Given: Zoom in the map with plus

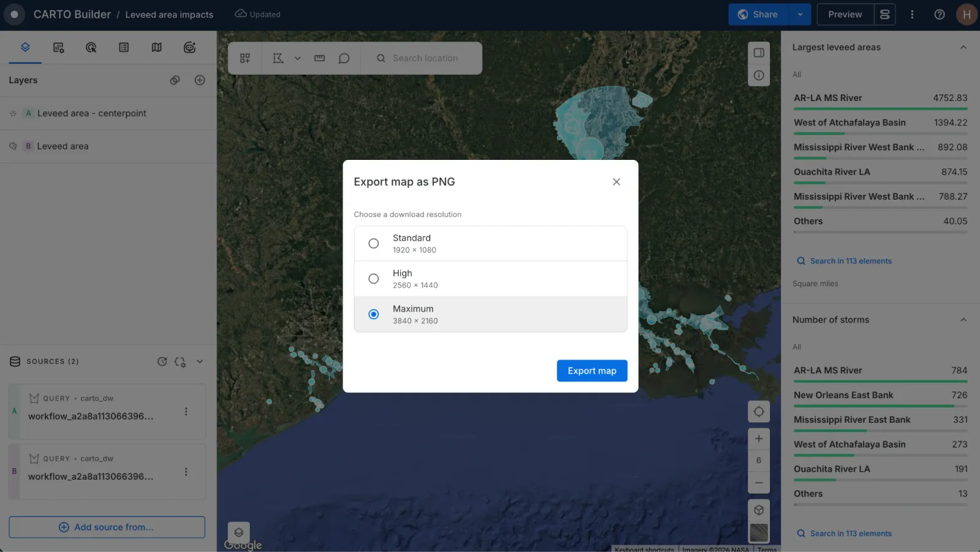Looking at the screenshot, I should point(759,439).
